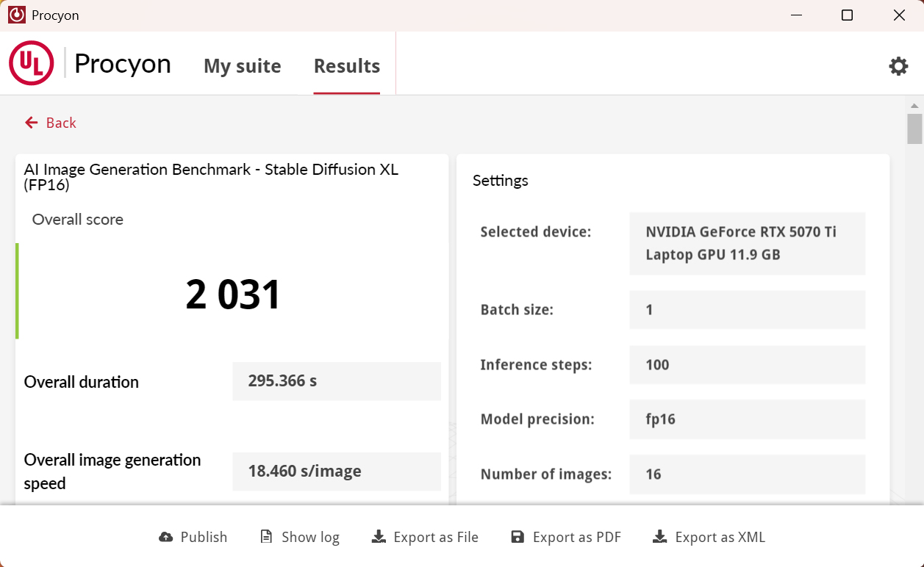
Task: Click the UL logo icon
Action: (31, 63)
